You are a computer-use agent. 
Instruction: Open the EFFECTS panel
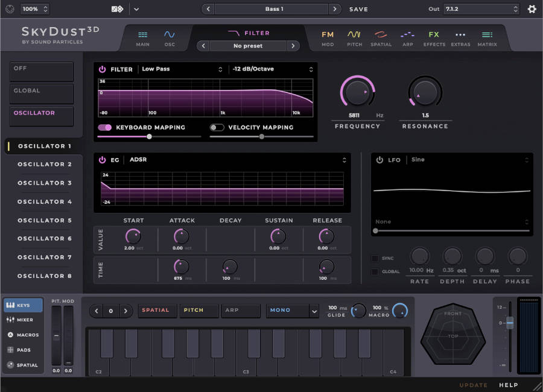(434, 37)
